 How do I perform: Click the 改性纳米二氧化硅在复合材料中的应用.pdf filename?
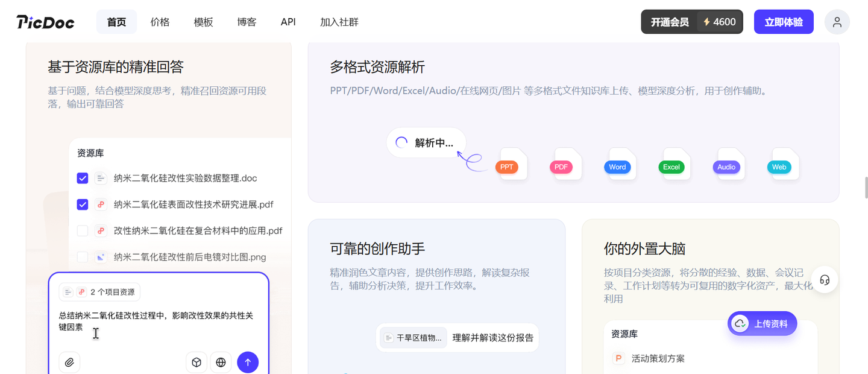pos(198,230)
